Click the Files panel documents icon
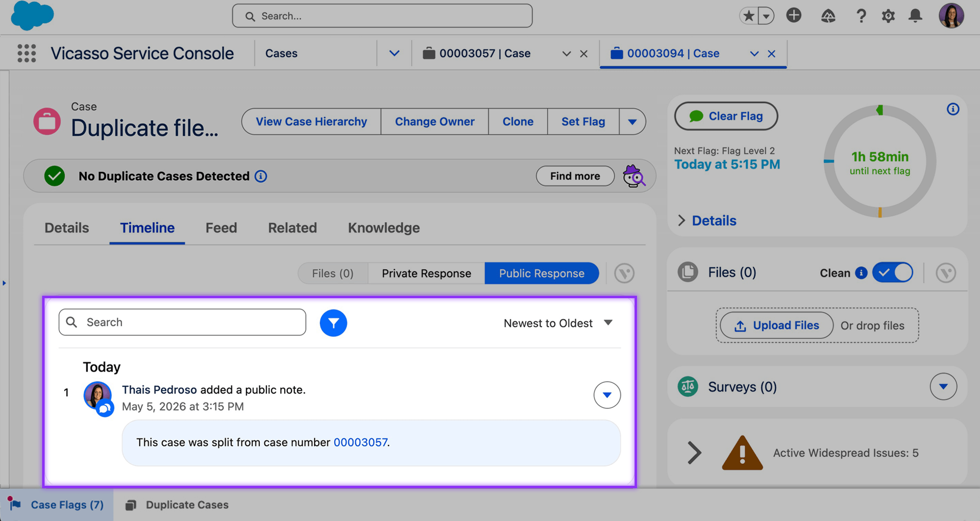Screen dimensions: 980x521 coord(688,272)
